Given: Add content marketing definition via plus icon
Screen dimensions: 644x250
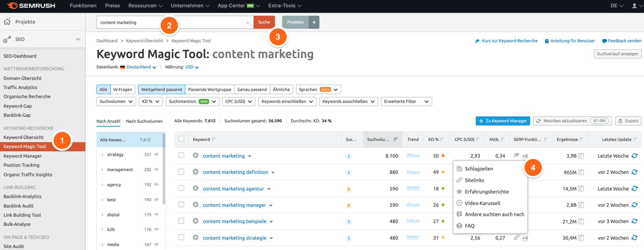Looking at the screenshot, I should 196,172.
